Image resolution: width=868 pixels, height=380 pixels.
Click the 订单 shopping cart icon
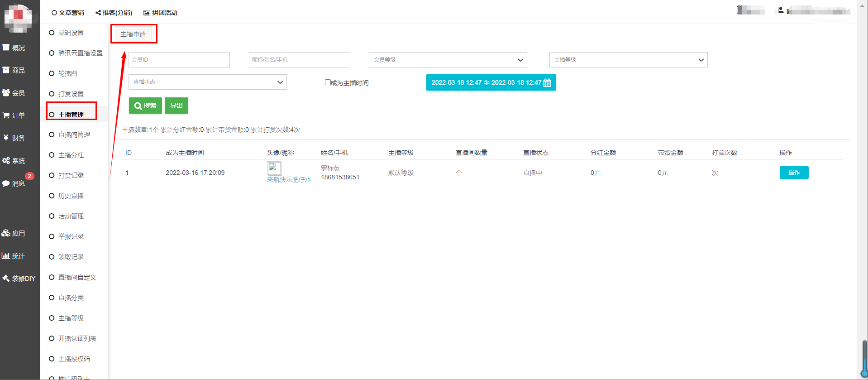tap(6, 115)
